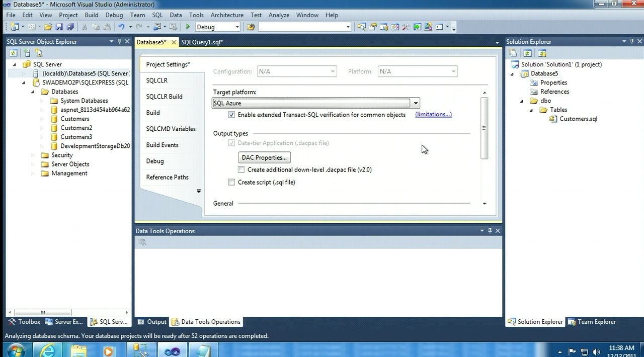
Task: Click the Open File folder icon
Action: coord(48,27)
